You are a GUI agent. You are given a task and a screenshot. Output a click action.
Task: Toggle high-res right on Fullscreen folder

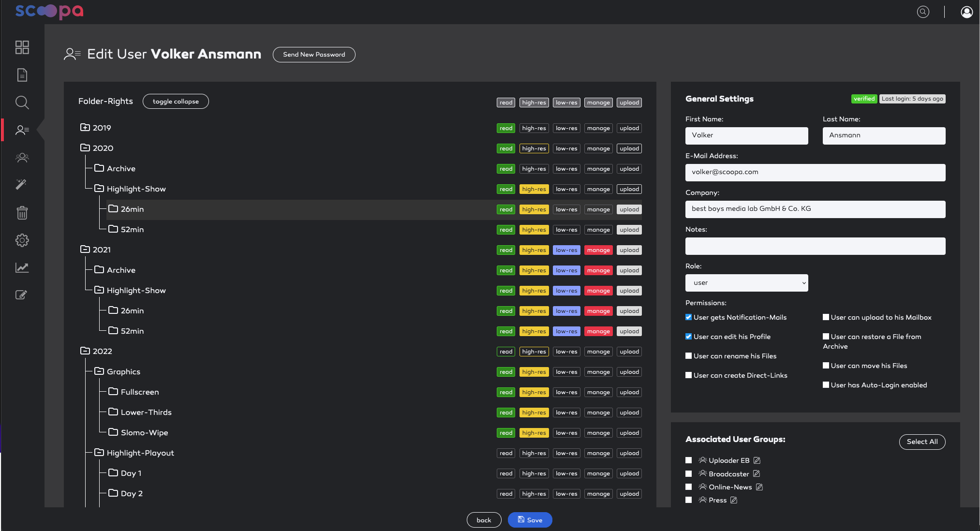point(534,392)
